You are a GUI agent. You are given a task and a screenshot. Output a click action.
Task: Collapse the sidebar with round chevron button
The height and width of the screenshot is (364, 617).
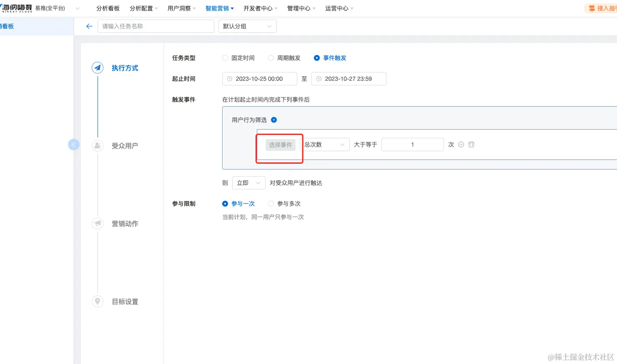click(73, 145)
